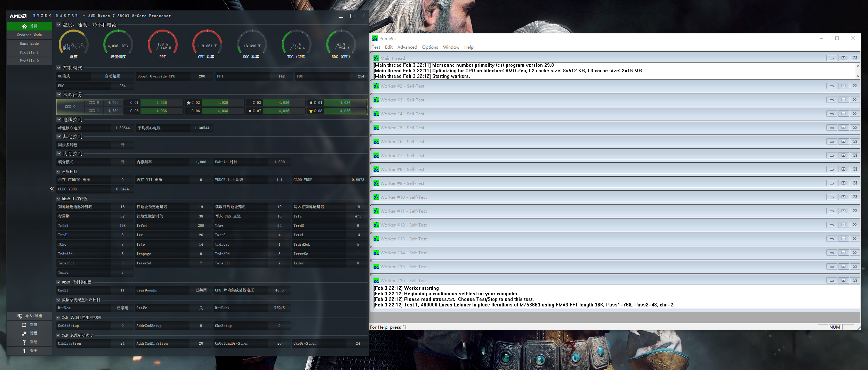Collapse the 内存控制 section
Screen dimensions: 868x370
(59, 154)
